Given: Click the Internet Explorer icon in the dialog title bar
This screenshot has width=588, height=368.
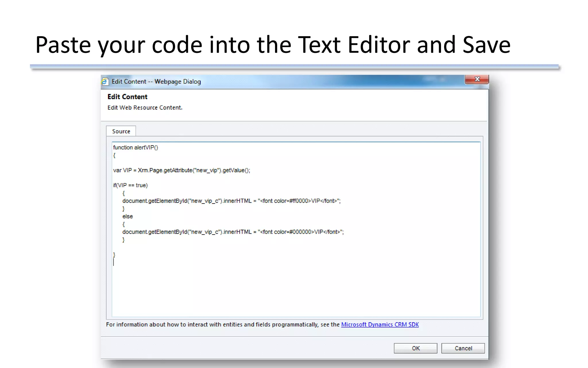Looking at the screenshot, I should [105, 82].
